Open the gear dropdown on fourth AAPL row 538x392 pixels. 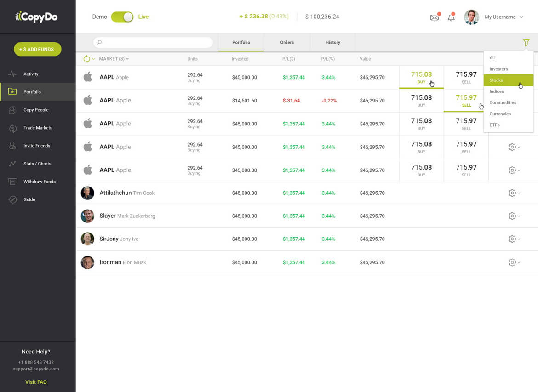tap(514, 147)
